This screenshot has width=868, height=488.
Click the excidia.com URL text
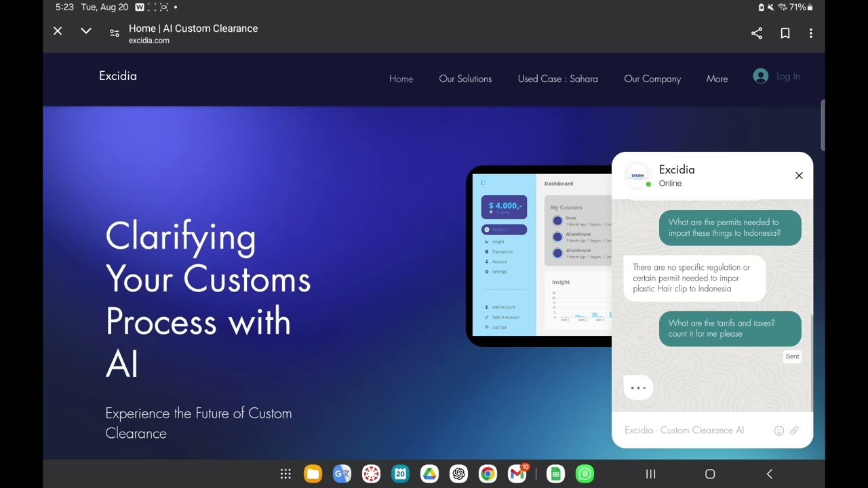[x=149, y=41]
